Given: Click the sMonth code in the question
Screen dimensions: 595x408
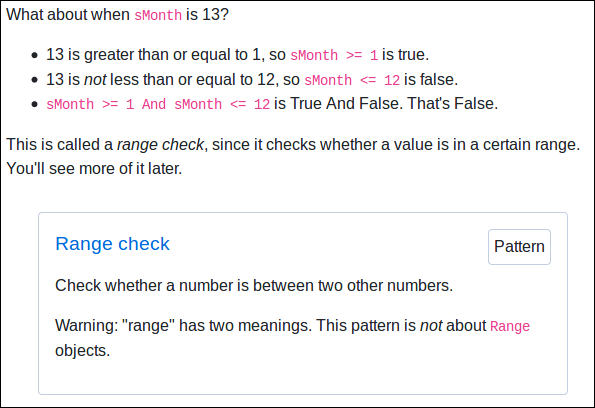Looking at the screenshot, I should coord(158,15).
